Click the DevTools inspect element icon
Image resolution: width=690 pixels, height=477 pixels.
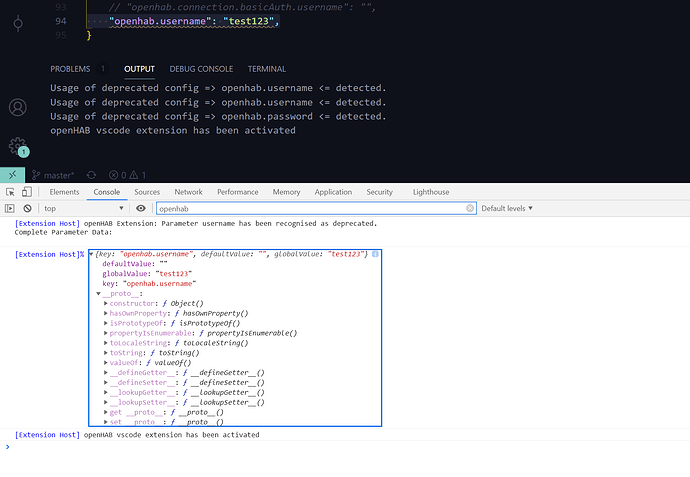11,192
